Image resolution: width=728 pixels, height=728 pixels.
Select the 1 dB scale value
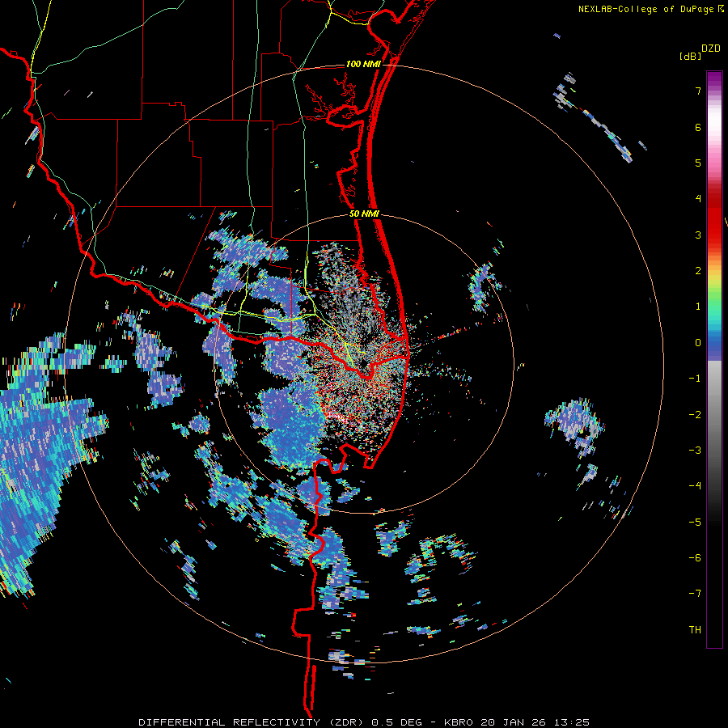click(x=698, y=307)
